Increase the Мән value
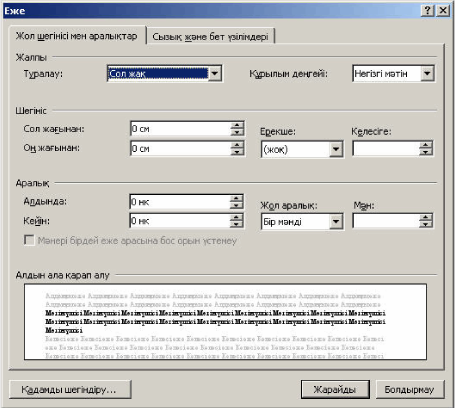 [x=426, y=218]
